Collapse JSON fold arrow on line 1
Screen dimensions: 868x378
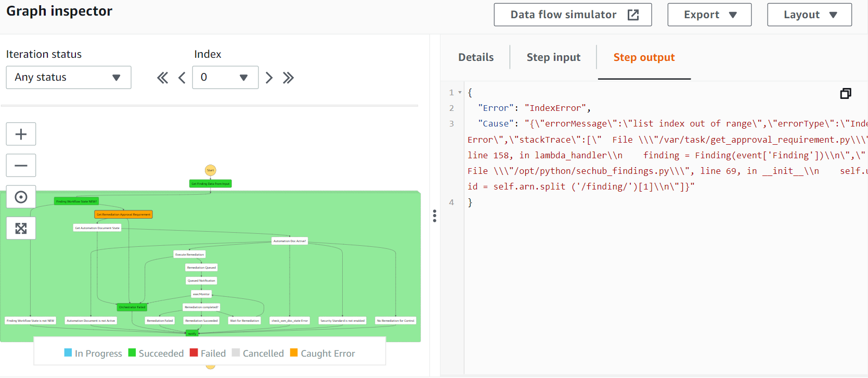(460, 93)
